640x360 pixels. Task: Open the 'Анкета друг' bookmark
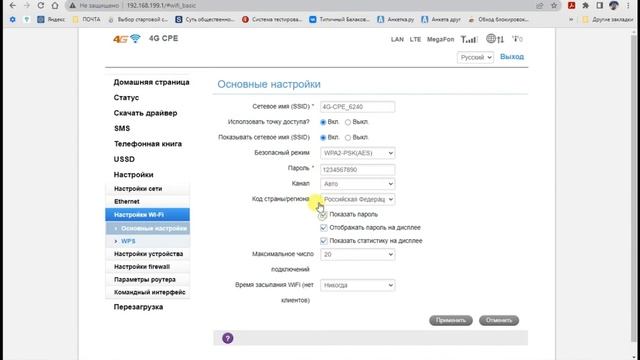441,19
